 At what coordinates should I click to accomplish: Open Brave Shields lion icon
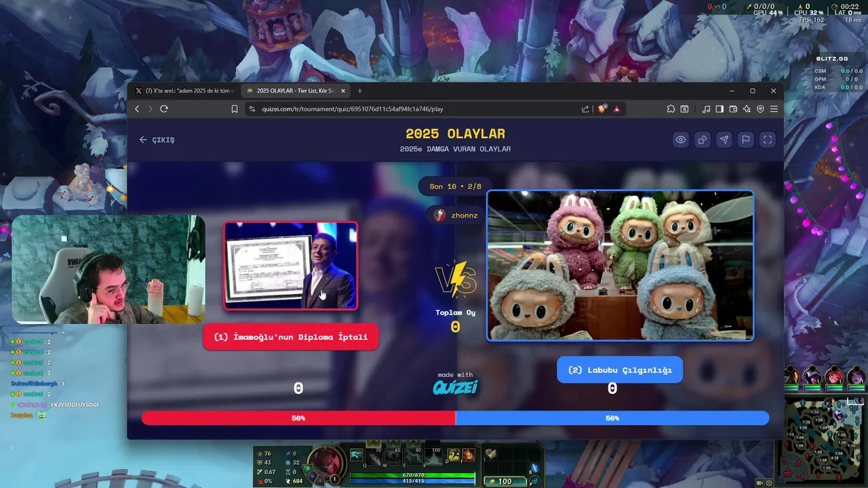(x=602, y=109)
